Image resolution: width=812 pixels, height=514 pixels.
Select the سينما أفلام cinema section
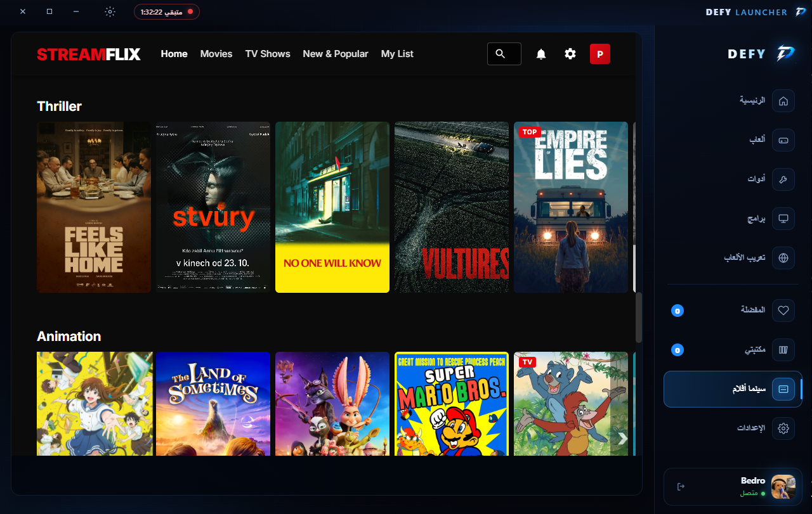point(733,389)
